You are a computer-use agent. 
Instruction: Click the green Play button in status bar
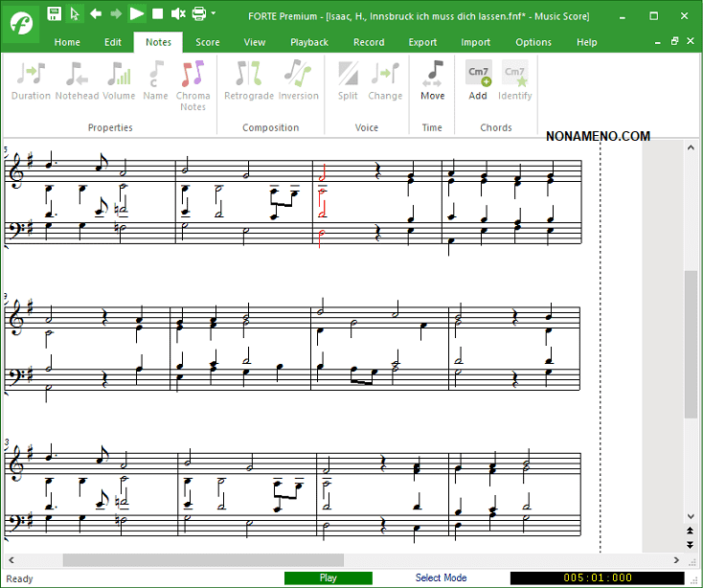328,577
